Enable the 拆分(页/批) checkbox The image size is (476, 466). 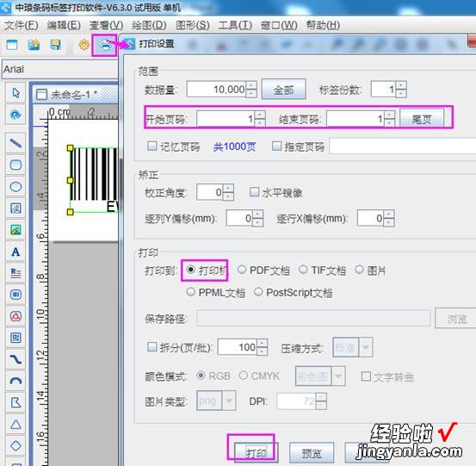pyautogui.click(x=151, y=347)
